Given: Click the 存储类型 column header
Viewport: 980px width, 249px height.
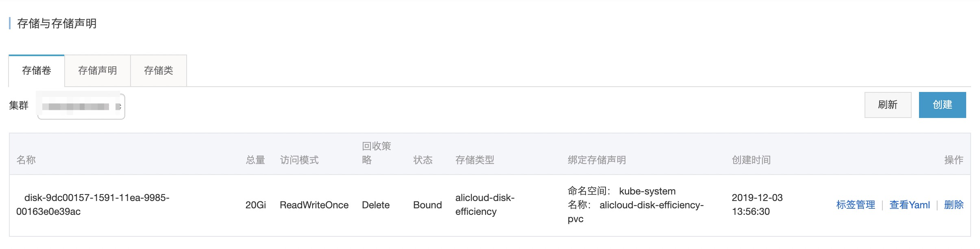Looking at the screenshot, I should (475, 160).
